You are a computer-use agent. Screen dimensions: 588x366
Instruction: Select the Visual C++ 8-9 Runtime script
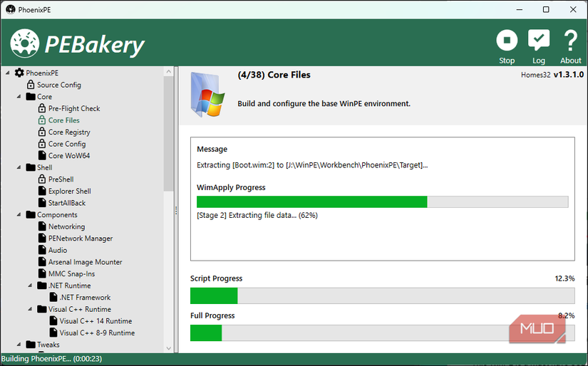(97, 333)
